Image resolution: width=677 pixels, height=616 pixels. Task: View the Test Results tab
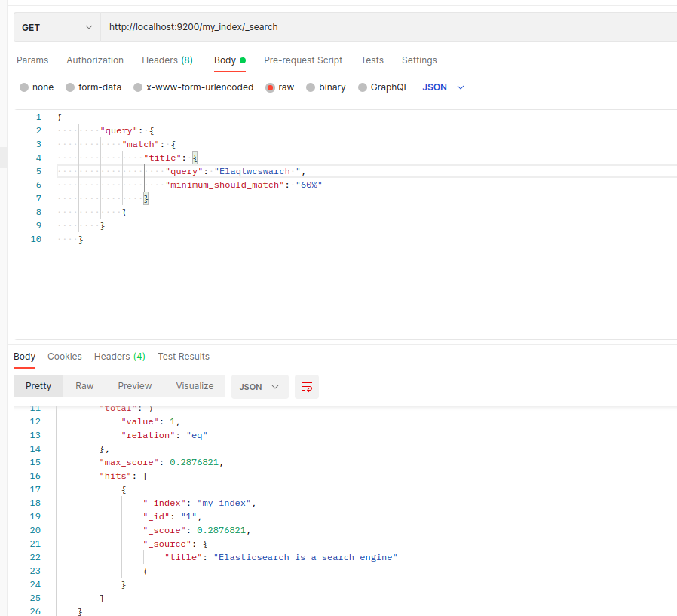(183, 357)
